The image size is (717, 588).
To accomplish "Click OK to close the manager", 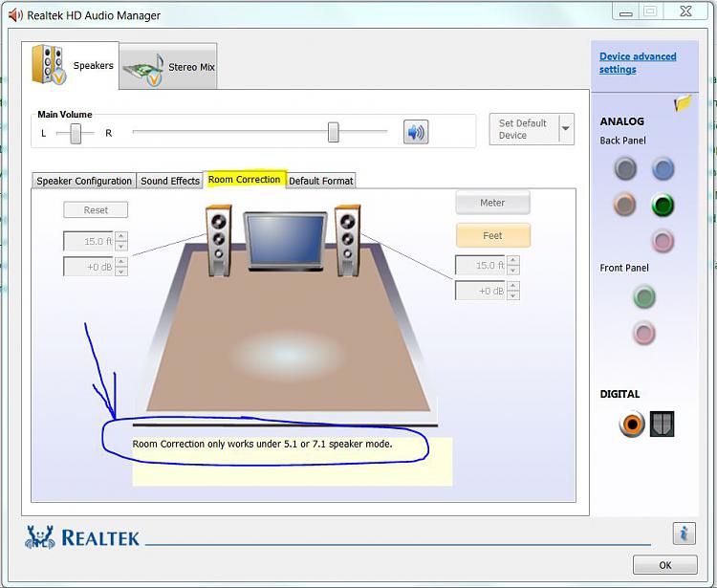I will click(x=664, y=565).
